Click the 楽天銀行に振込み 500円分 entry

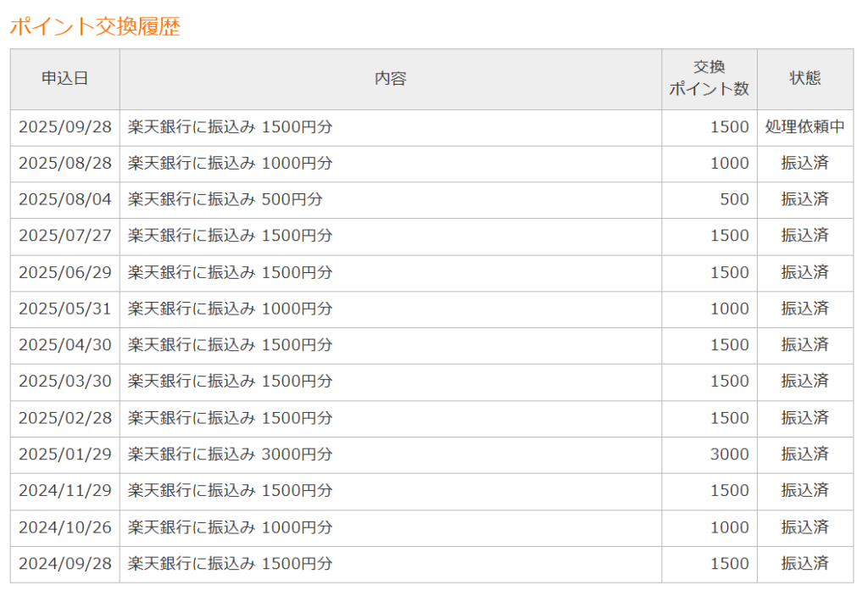coord(225,199)
